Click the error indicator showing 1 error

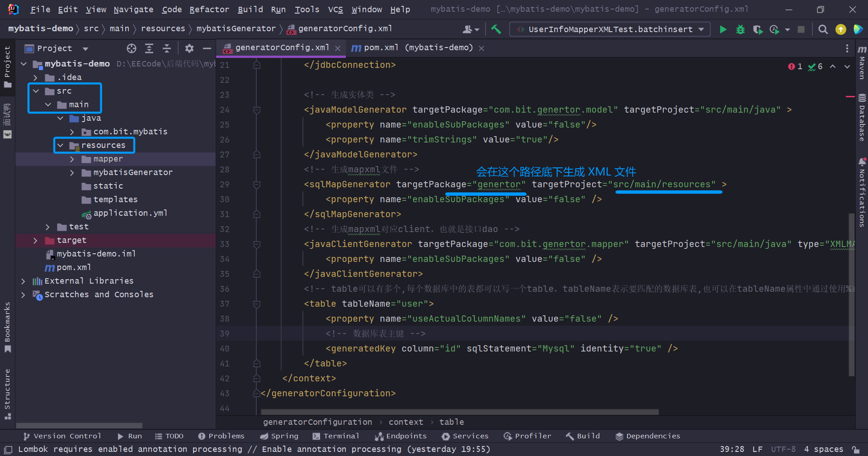click(795, 66)
